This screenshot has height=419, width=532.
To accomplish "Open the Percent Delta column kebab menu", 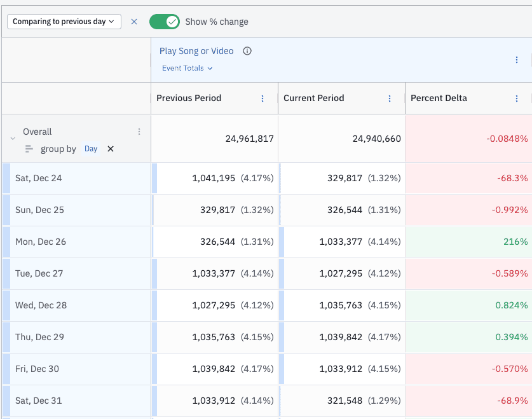I will tap(517, 99).
